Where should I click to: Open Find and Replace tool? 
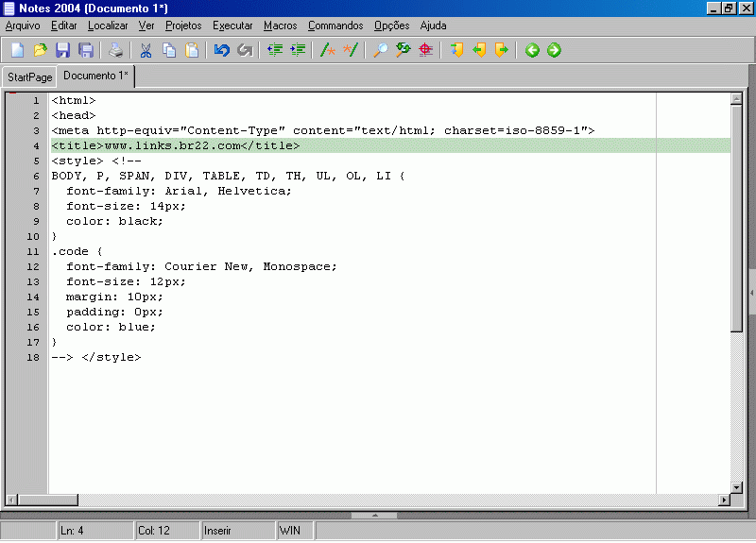[404, 50]
